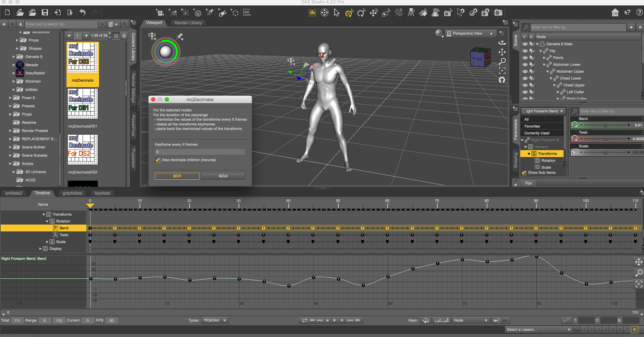
Task: Click the viewport Frame selection icon
Action: point(502,71)
